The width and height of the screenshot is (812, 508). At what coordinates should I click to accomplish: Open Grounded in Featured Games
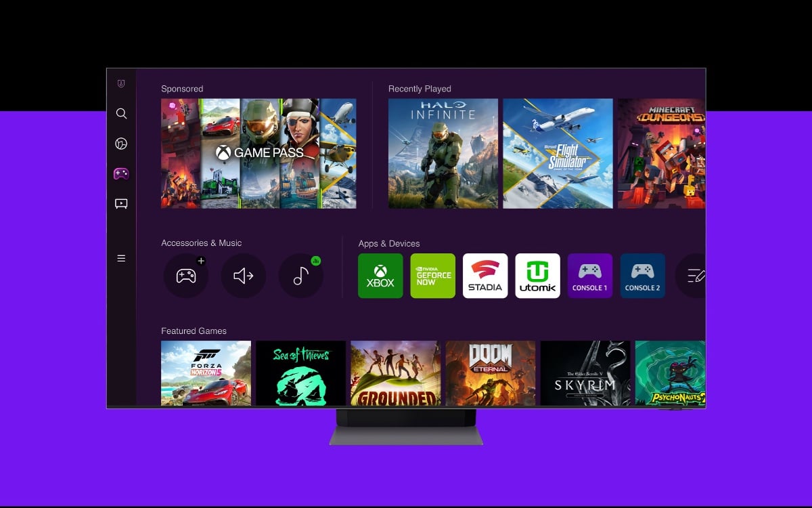[396, 373]
